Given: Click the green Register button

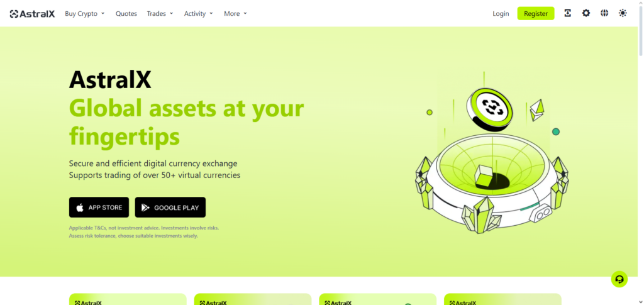Looking at the screenshot, I should tap(536, 14).
